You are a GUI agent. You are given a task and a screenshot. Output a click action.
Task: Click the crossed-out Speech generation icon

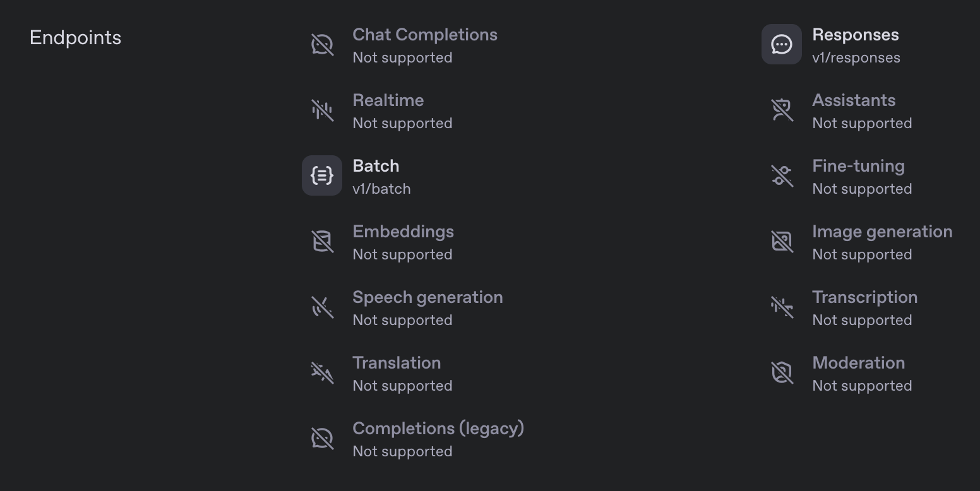[x=322, y=307]
